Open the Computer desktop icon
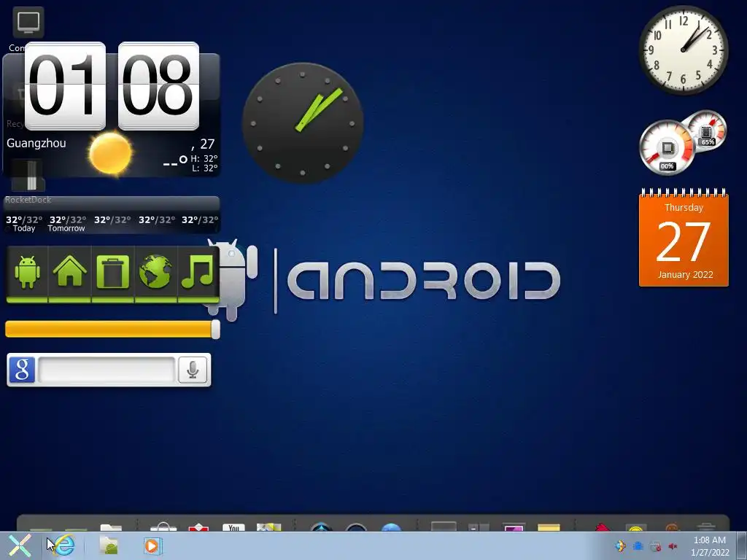 (x=28, y=28)
